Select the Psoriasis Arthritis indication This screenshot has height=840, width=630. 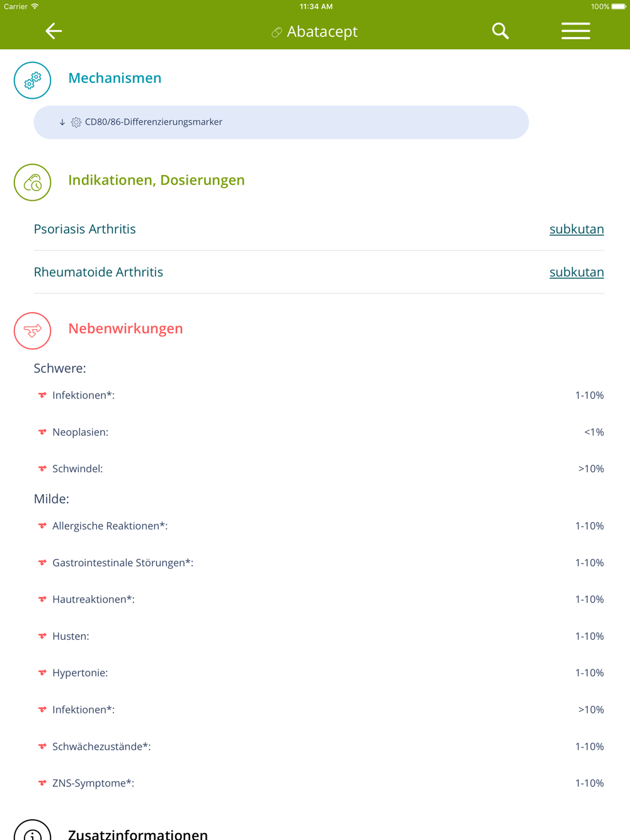pos(85,229)
